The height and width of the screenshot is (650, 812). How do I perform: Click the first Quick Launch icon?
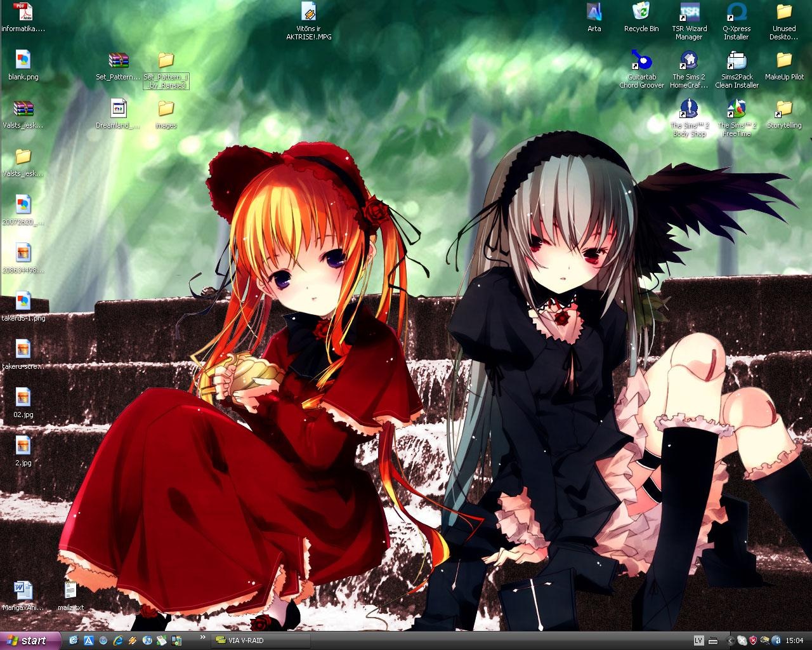[74, 640]
